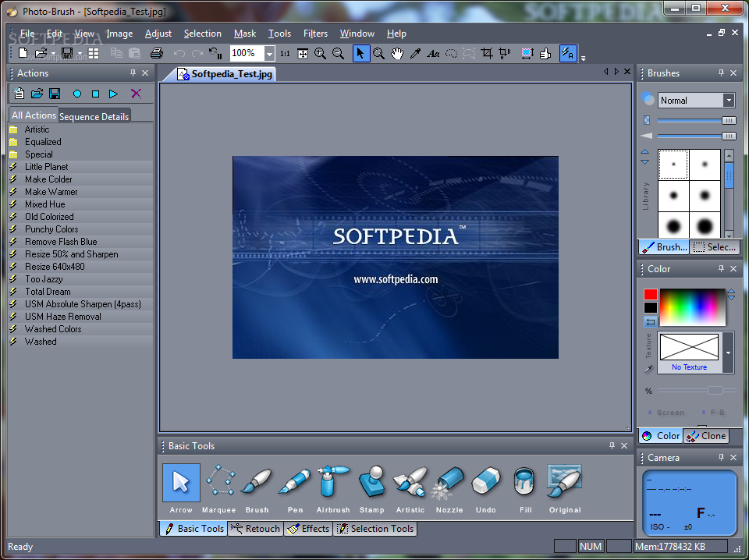
Task: Zoom in with plus magnifier icon
Action: coord(320,54)
